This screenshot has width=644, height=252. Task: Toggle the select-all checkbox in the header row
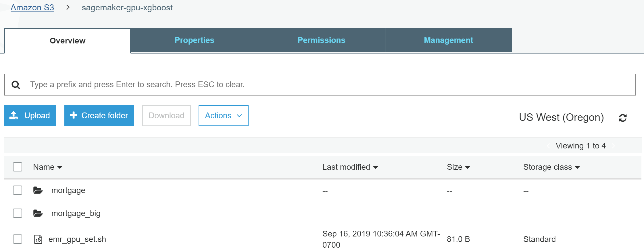coord(18,167)
